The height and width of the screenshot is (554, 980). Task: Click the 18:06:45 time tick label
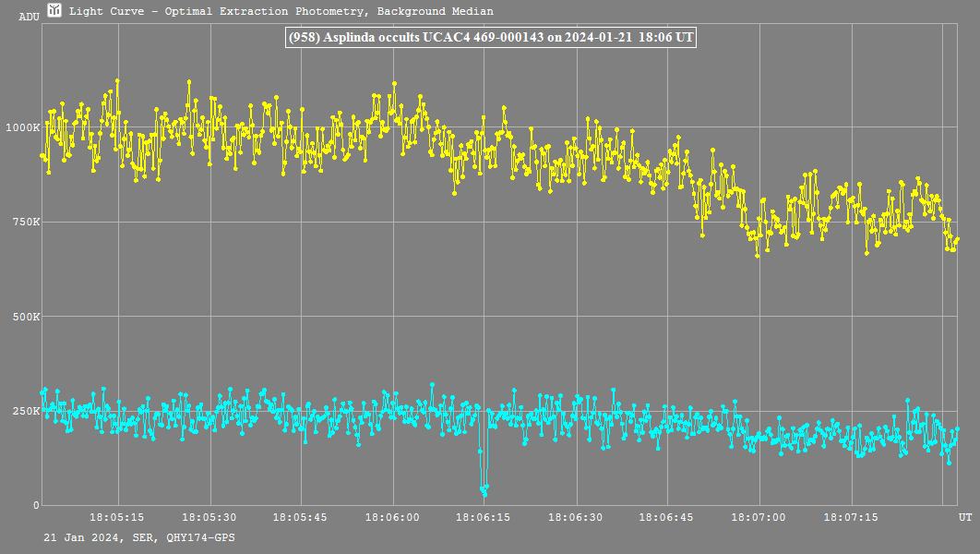[667, 518]
